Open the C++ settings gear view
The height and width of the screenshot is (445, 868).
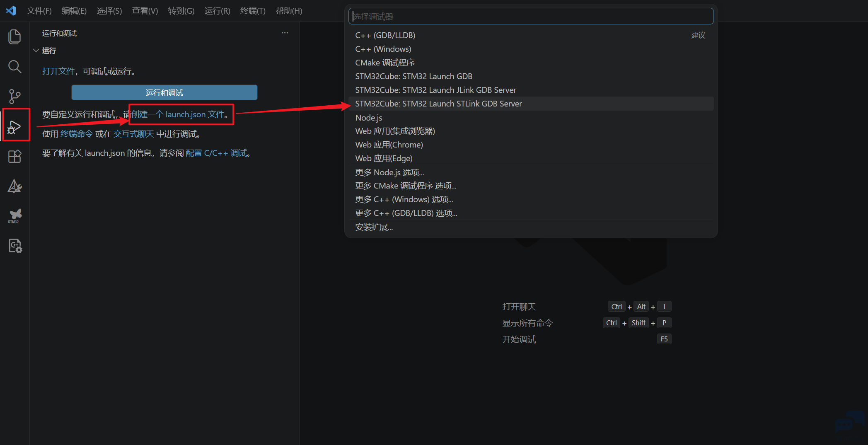point(15,246)
